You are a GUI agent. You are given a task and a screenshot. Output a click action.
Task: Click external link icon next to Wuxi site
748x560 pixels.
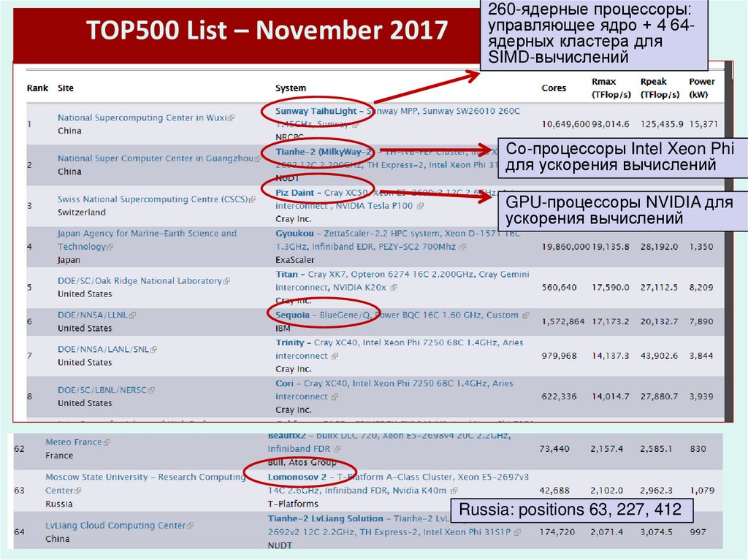[231, 118]
